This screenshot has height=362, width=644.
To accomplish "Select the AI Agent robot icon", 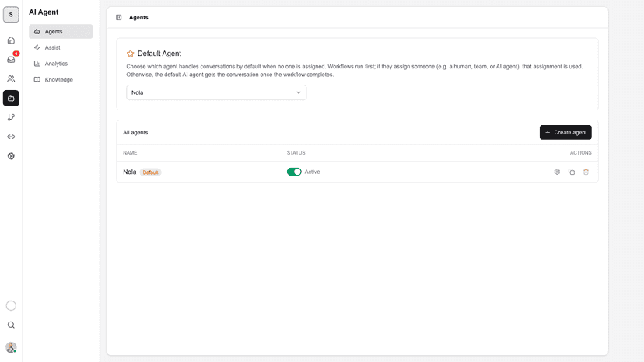I will tap(11, 98).
